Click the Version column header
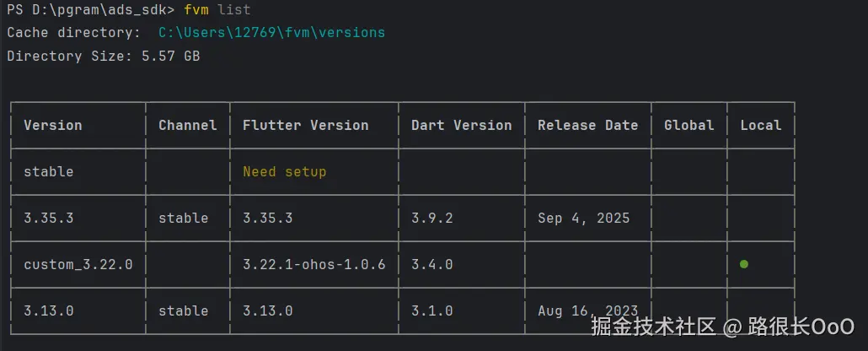868x351 pixels. [53, 126]
